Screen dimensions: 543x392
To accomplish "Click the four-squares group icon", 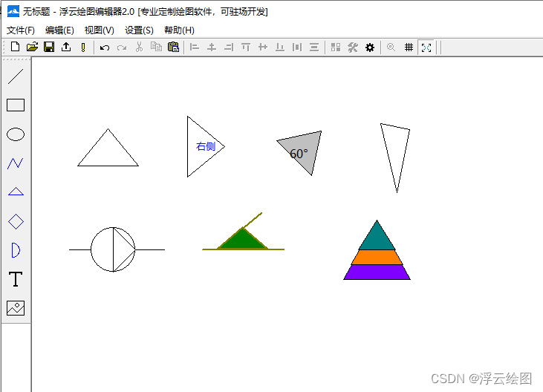I will click(x=336, y=48).
